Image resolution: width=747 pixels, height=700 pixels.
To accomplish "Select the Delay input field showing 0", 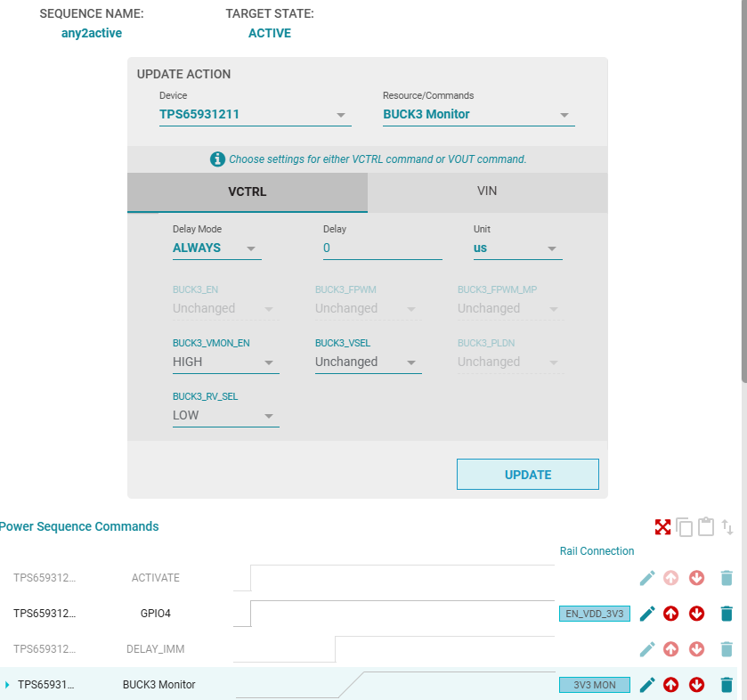I will (x=381, y=248).
